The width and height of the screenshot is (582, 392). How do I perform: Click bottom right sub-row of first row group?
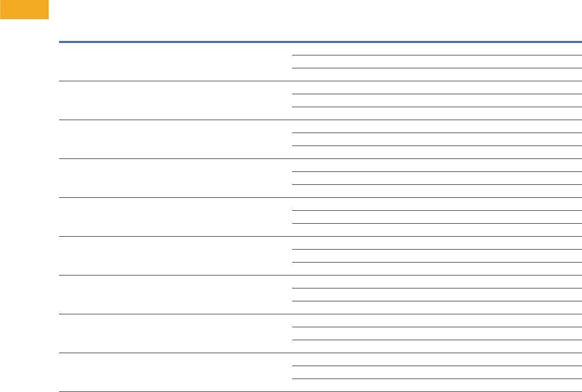click(x=436, y=75)
